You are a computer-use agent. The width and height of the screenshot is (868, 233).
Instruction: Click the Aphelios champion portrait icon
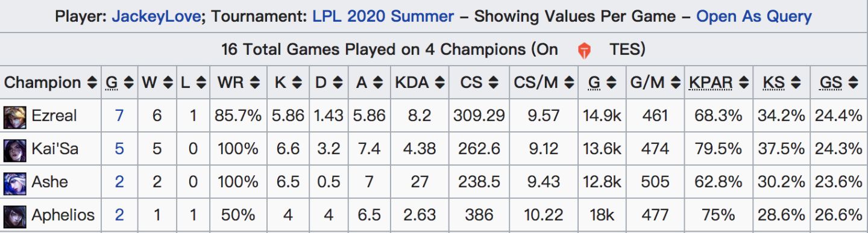tap(15, 215)
